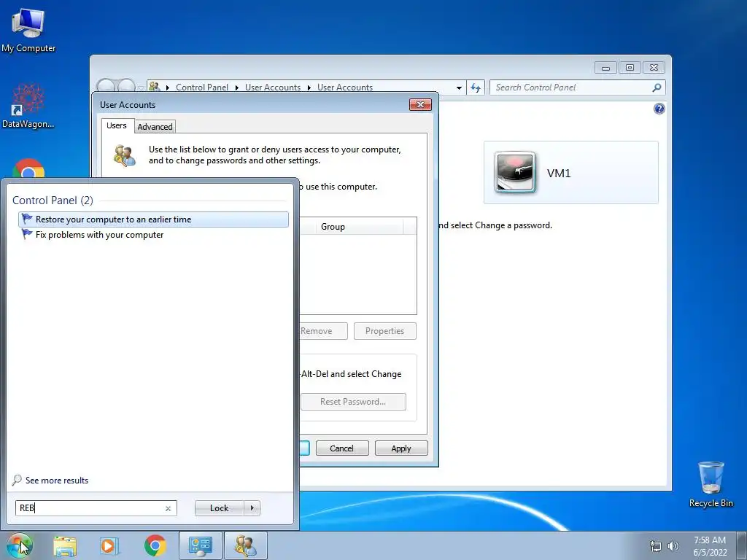747x560 pixels.
Task: Click the Properties button
Action: [x=385, y=331]
